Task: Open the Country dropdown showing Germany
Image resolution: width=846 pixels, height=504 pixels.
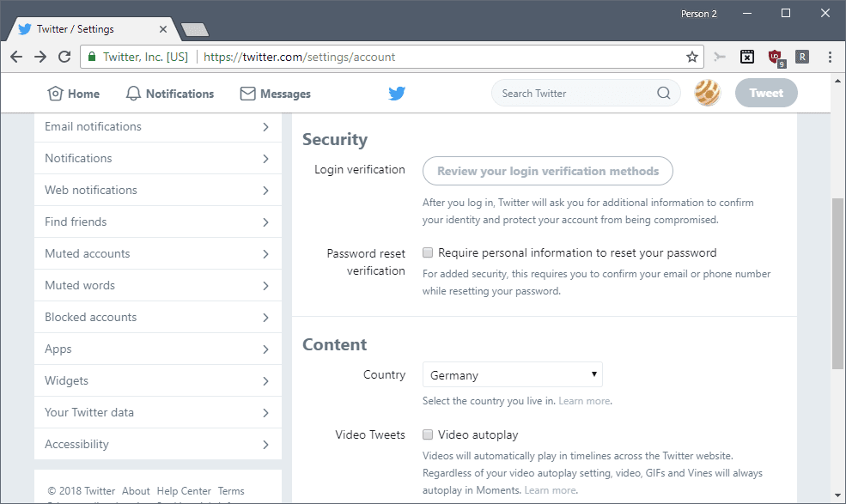Action: click(x=513, y=375)
